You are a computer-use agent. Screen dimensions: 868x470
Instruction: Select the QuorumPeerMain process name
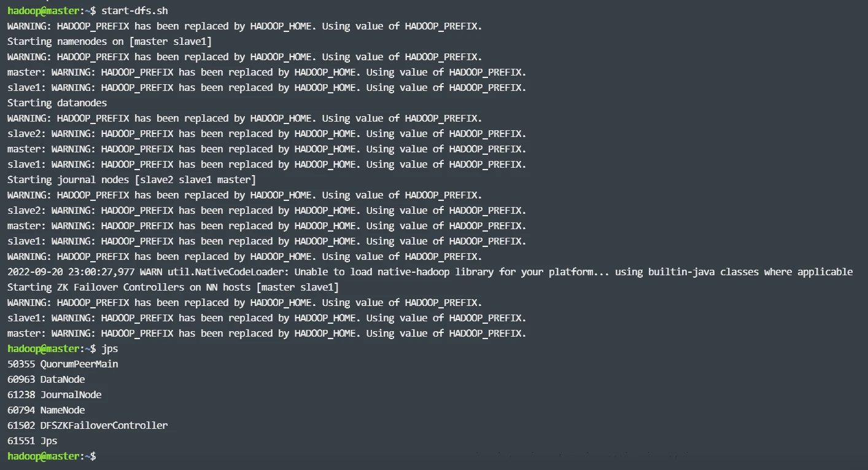coord(79,364)
